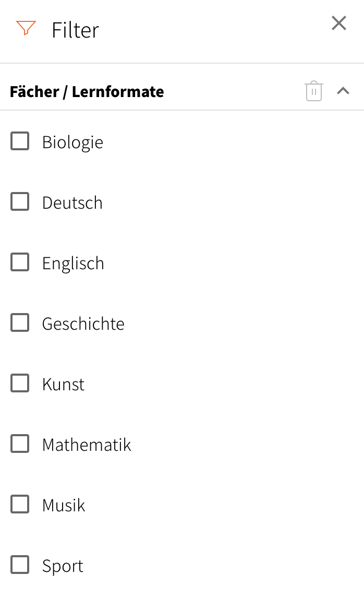The width and height of the screenshot is (364, 599).
Task: Click the Englisch subject label
Action: pyautogui.click(x=73, y=263)
